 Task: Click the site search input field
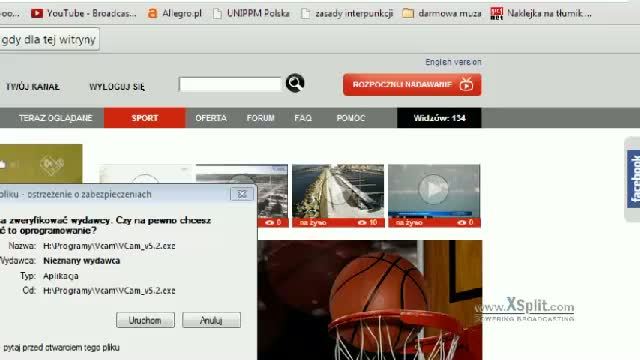tap(230, 84)
